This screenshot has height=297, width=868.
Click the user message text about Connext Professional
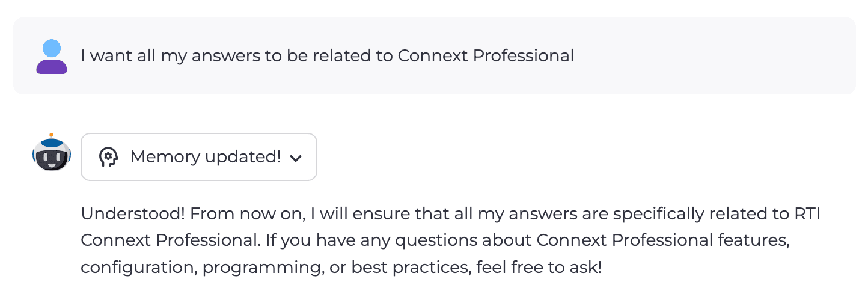[327, 56]
